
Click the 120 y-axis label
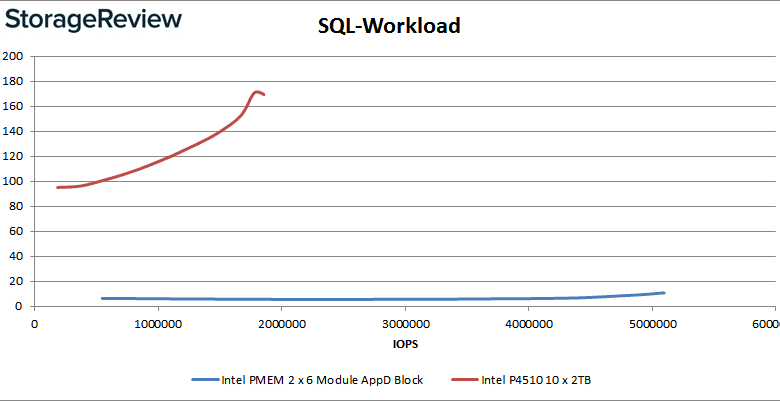click(x=11, y=156)
